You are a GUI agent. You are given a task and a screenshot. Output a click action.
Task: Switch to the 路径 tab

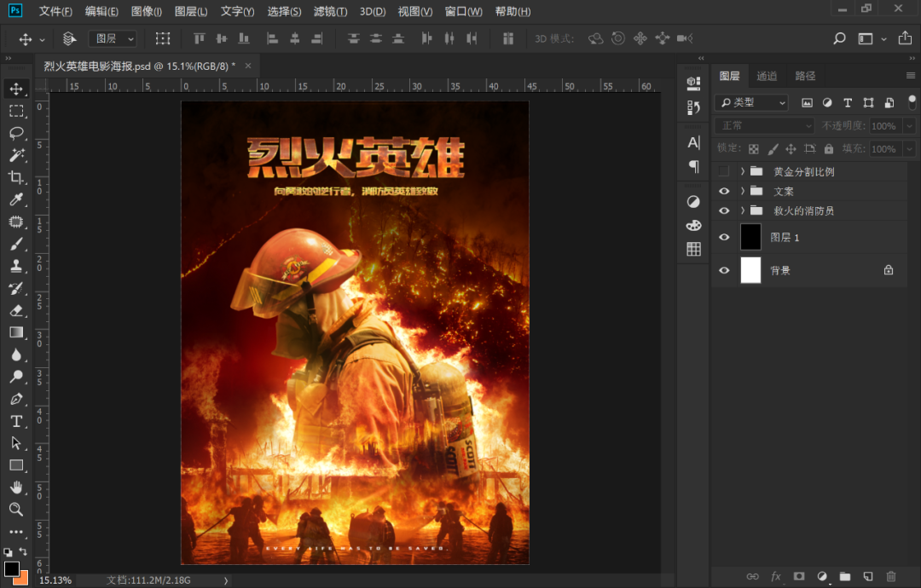click(805, 76)
